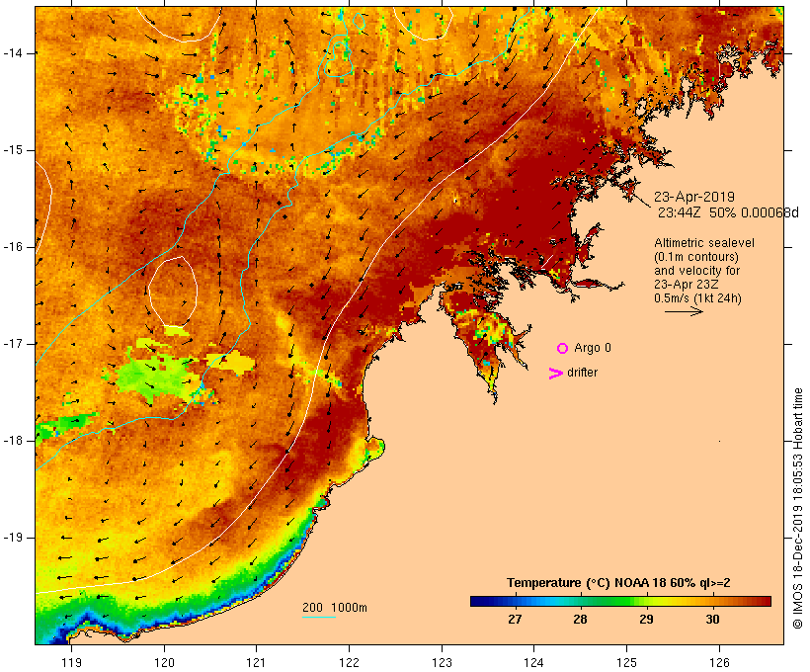Click the latitude label '-14'
Screen dimensions: 810x672
point(13,53)
